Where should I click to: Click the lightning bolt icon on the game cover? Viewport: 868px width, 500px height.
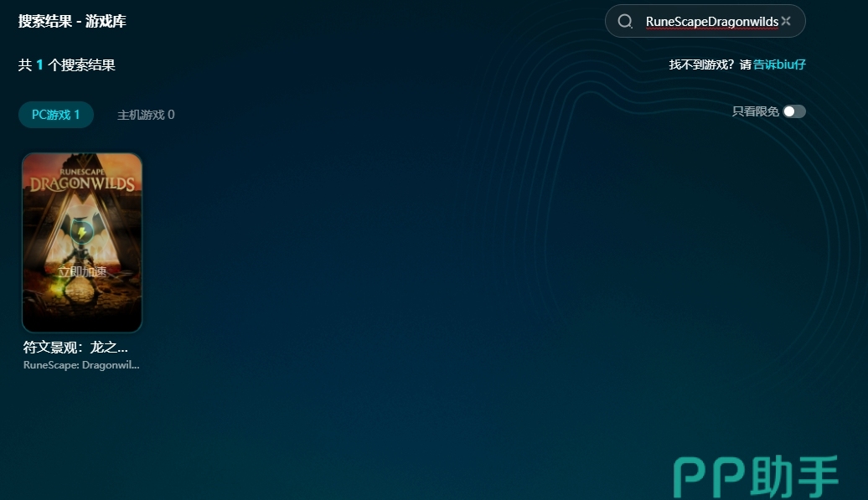click(81, 232)
